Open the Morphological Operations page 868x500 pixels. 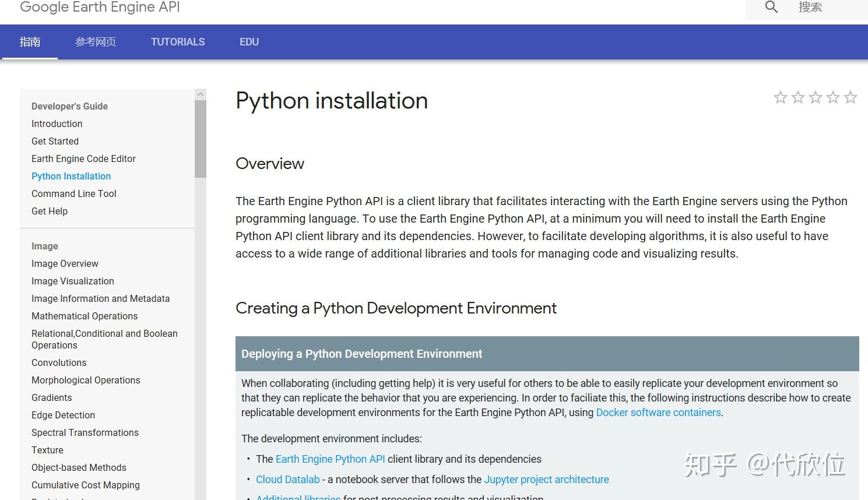tap(86, 380)
